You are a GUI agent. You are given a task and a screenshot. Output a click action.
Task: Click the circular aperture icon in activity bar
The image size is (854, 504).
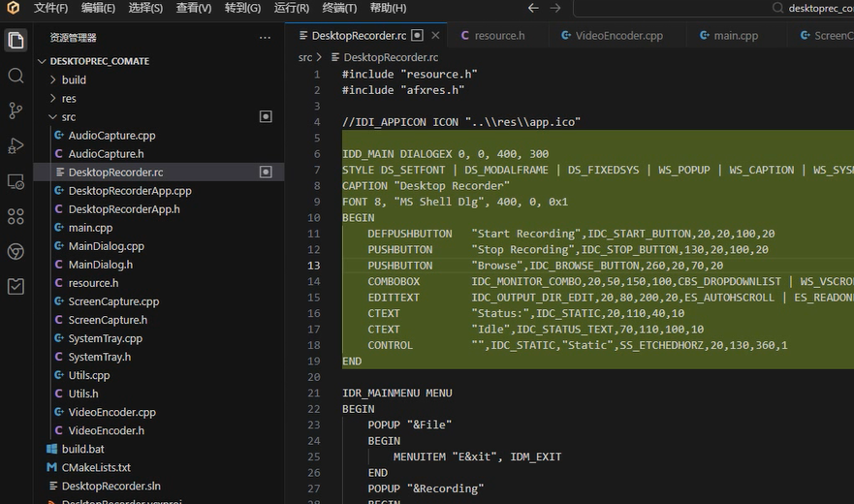(x=16, y=251)
